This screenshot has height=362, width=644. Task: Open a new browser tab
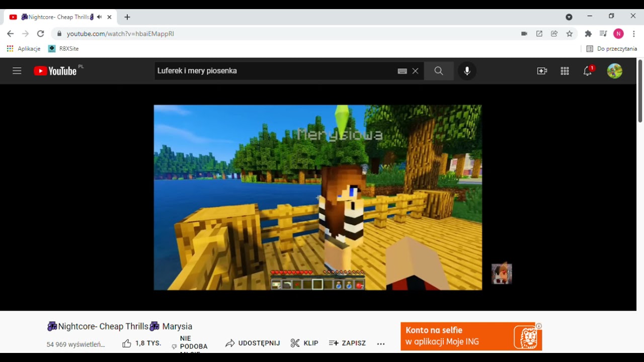coord(127,17)
